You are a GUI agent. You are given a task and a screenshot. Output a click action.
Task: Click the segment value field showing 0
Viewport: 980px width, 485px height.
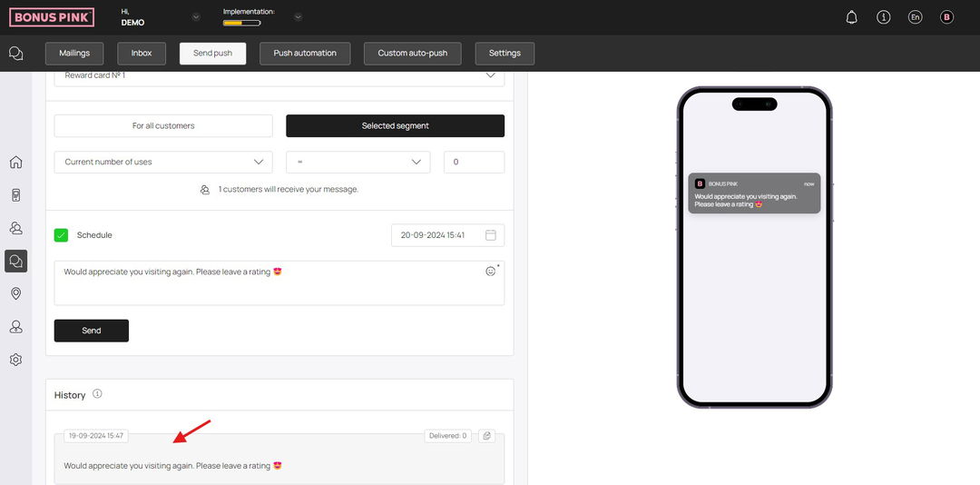(474, 162)
